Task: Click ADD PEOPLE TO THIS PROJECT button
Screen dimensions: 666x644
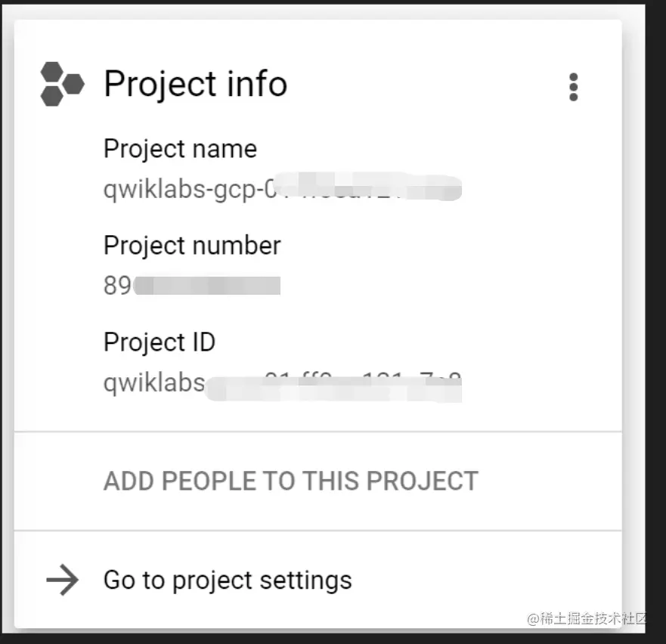Action: pos(290,481)
